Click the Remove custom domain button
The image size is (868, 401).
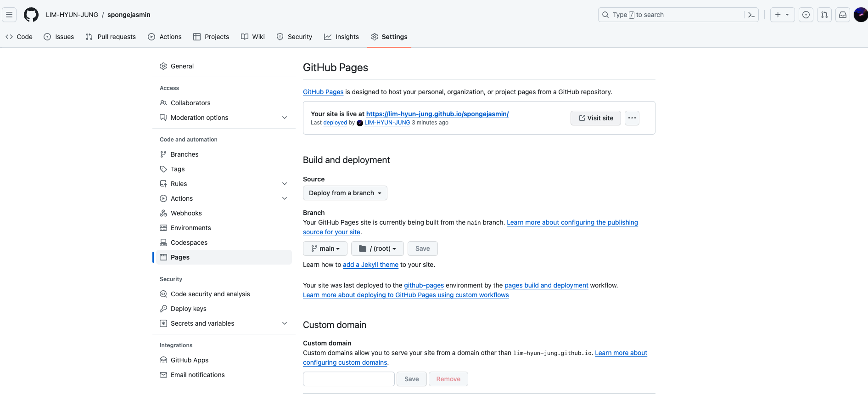448,379
